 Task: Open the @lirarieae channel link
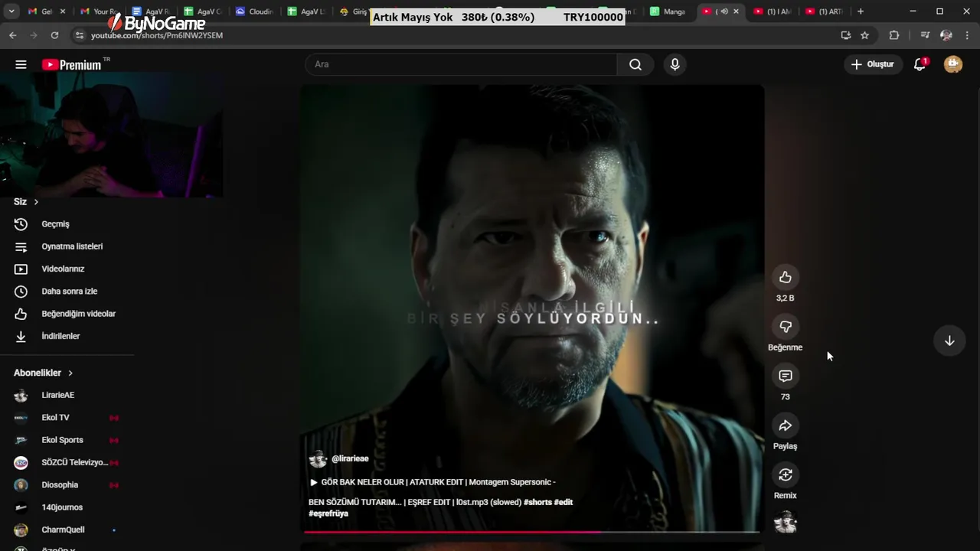[350, 458]
